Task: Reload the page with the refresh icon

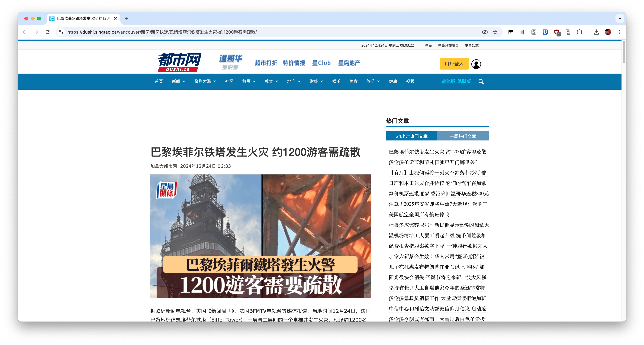Action: (x=48, y=32)
